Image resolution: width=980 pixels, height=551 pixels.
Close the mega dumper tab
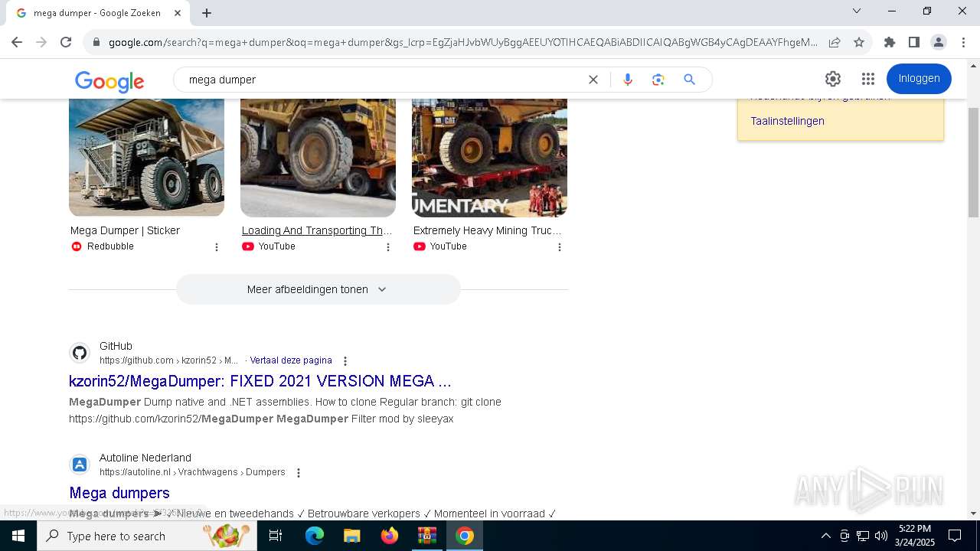click(178, 13)
